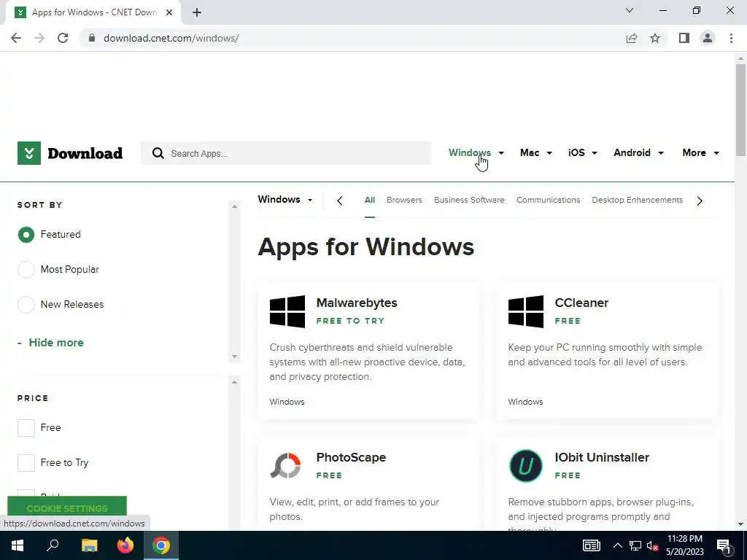Click the network tray icon
Screen dimensions: 747x560
click(635, 545)
